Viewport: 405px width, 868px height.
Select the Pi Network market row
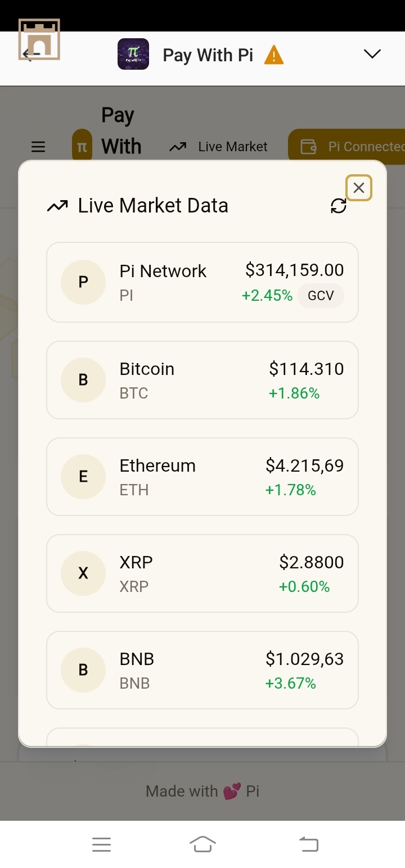tap(202, 282)
